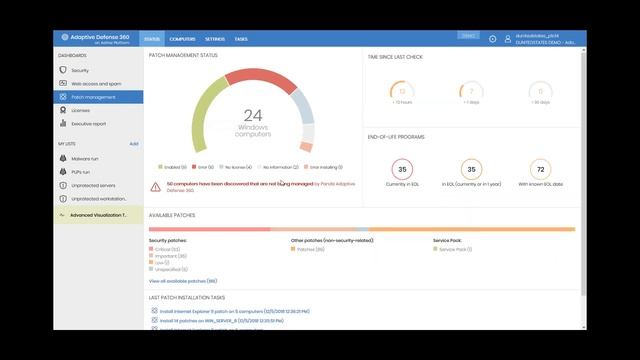The image size is (640, 360).
Task: Click the Error installing legend entry
Action: point(323,167)
